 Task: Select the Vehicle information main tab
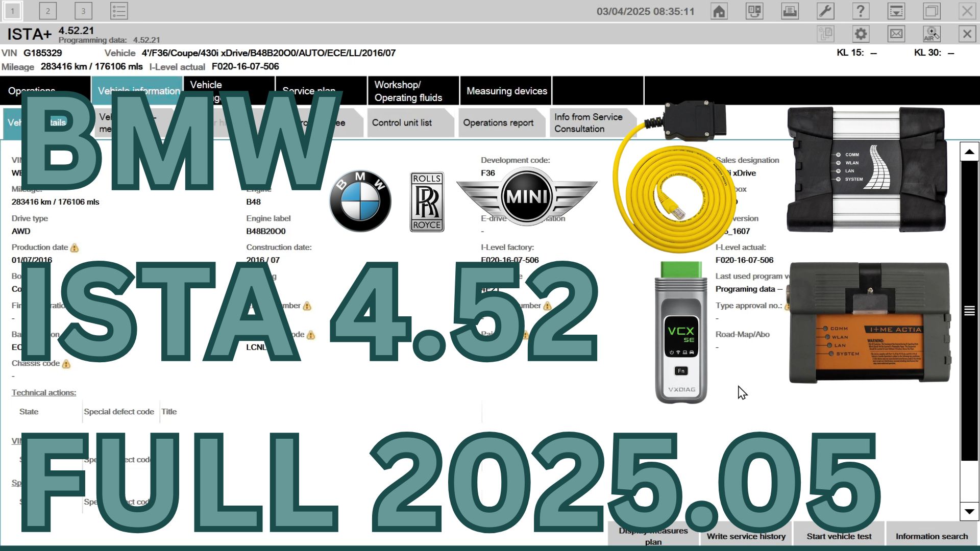(x=137, y=91)
